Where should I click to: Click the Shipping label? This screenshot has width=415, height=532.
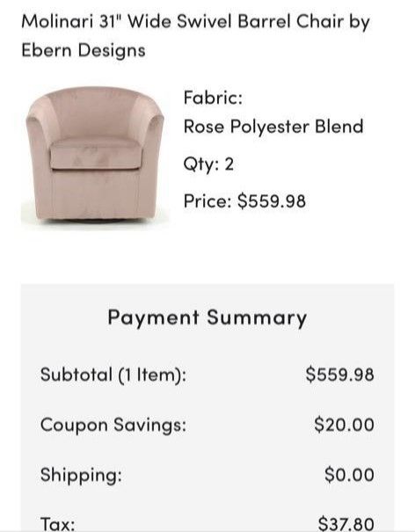pos(81,475)
